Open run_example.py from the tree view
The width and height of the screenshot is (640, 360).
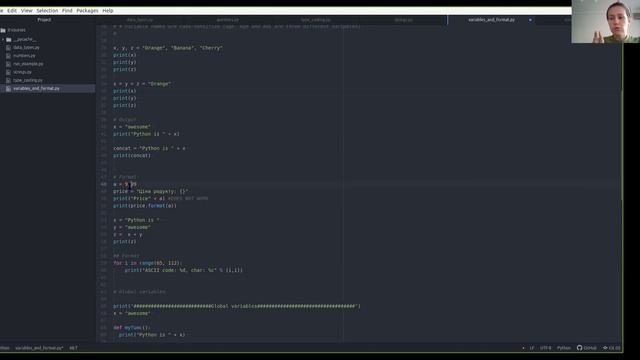28,64
